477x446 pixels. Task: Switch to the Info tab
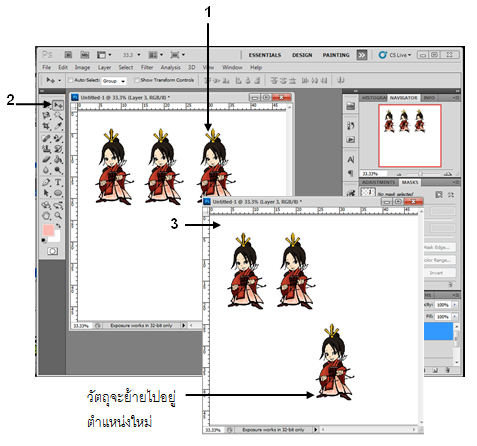429,98
